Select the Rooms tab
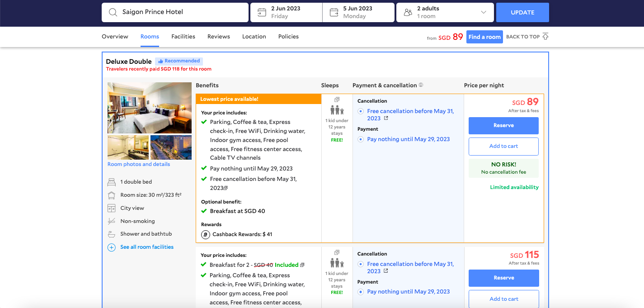 (150, 37)
